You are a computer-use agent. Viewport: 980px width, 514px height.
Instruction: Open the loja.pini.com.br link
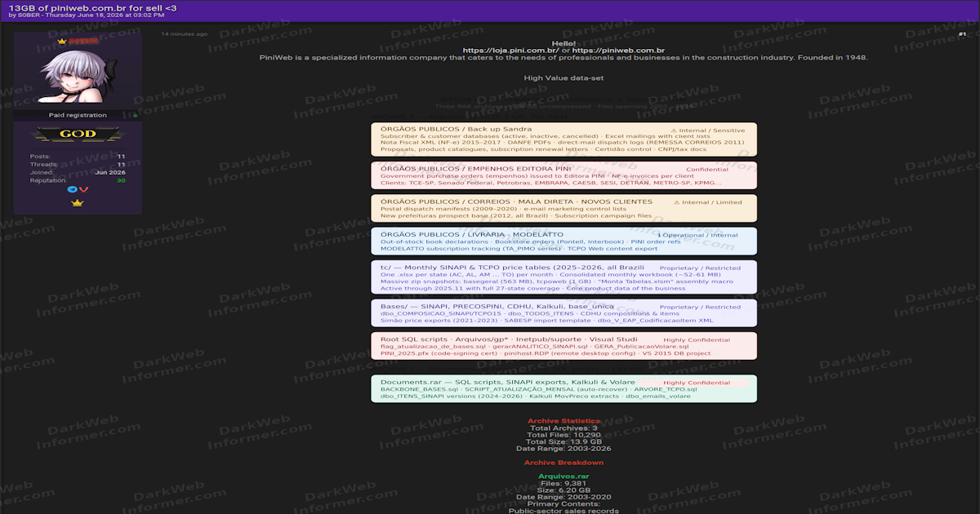coord(510,51)
